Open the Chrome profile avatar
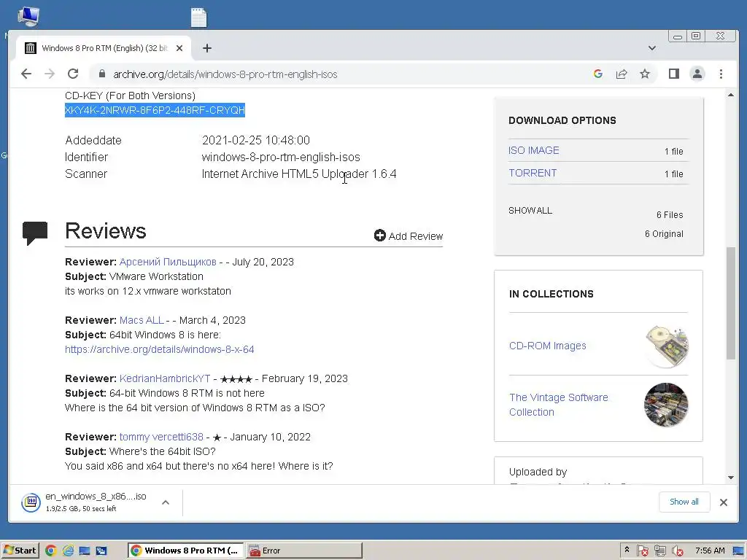Image resolution: width=747 pixels, height=560 pixels. (697, 74)
